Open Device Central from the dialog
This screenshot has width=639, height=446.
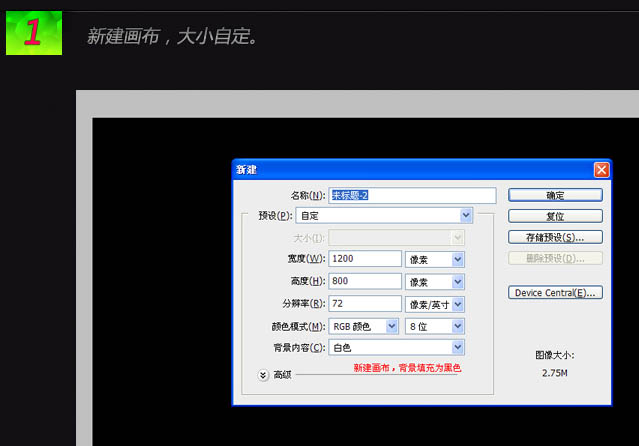[555, 293]
